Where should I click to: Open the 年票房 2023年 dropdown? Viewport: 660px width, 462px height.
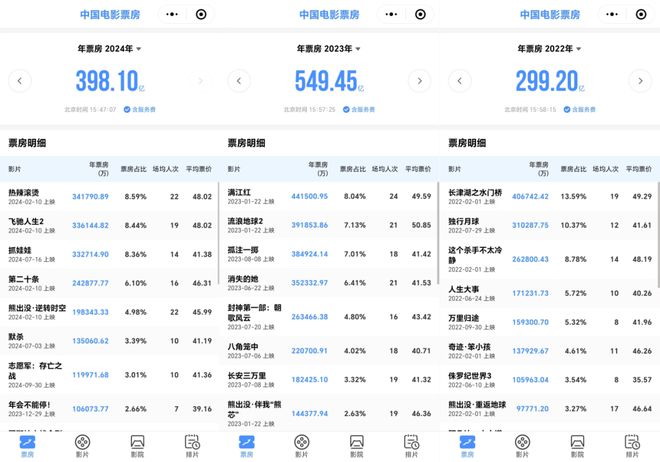(330, 48)
